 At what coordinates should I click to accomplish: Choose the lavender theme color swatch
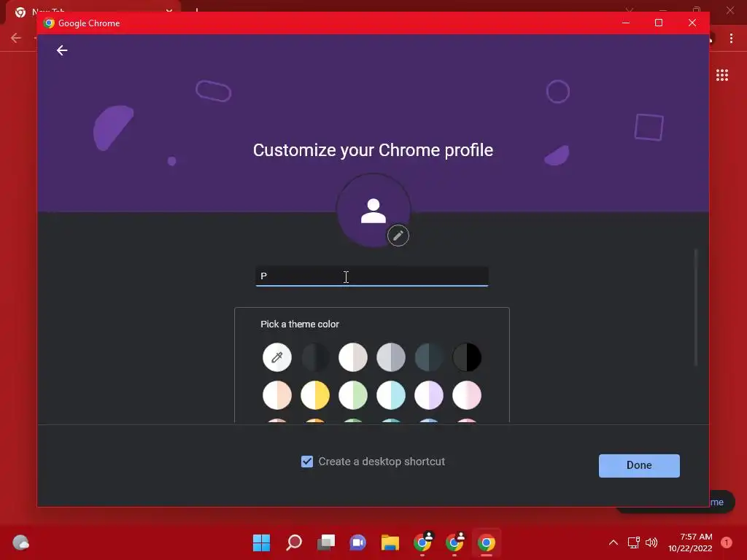coord(429,394)
